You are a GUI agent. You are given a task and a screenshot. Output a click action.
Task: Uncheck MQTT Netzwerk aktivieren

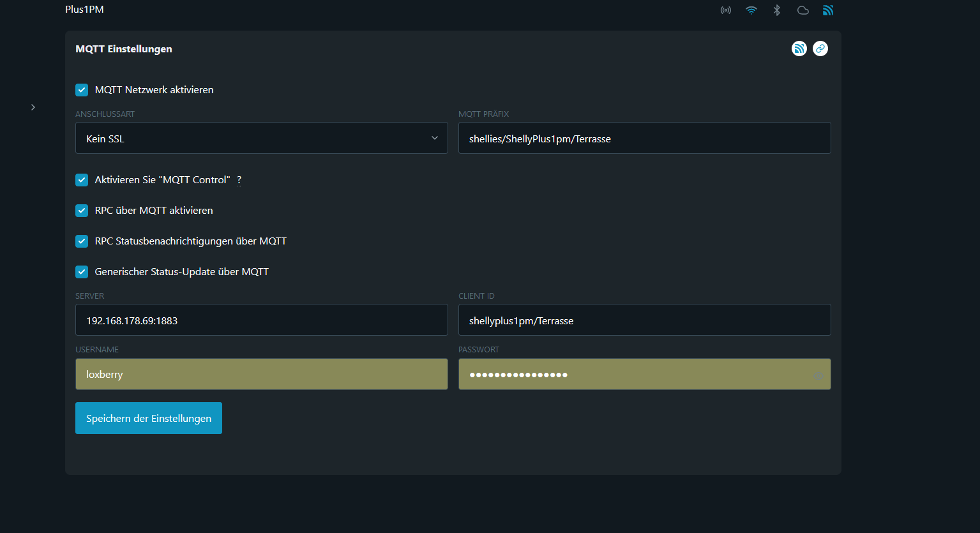point(82,90)
